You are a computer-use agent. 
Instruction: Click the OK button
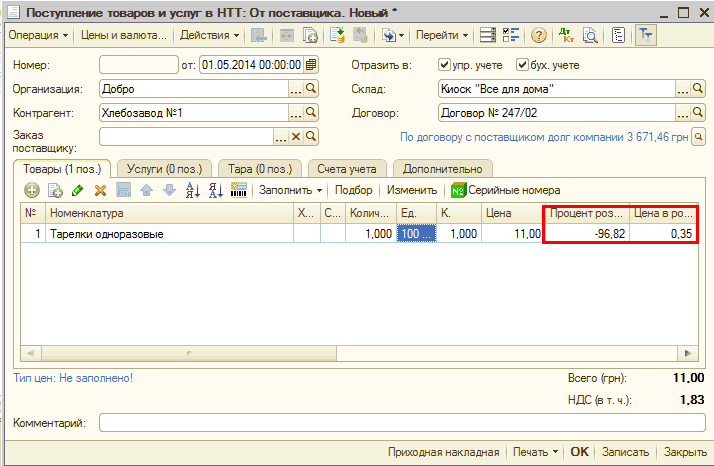click(x=579, y=452)
